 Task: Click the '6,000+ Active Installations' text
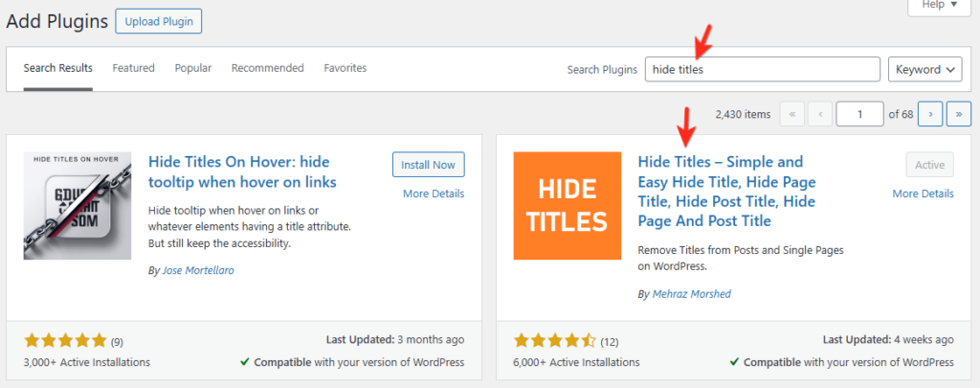point(577,362)
